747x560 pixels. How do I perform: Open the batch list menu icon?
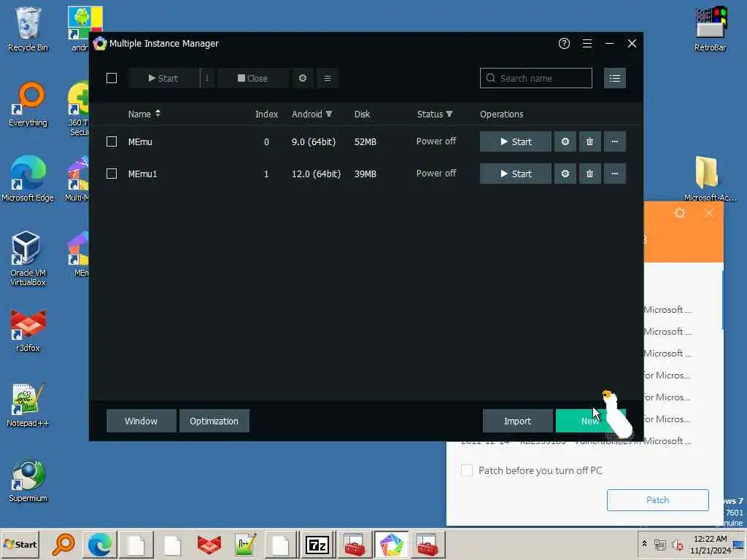(328, 78)
